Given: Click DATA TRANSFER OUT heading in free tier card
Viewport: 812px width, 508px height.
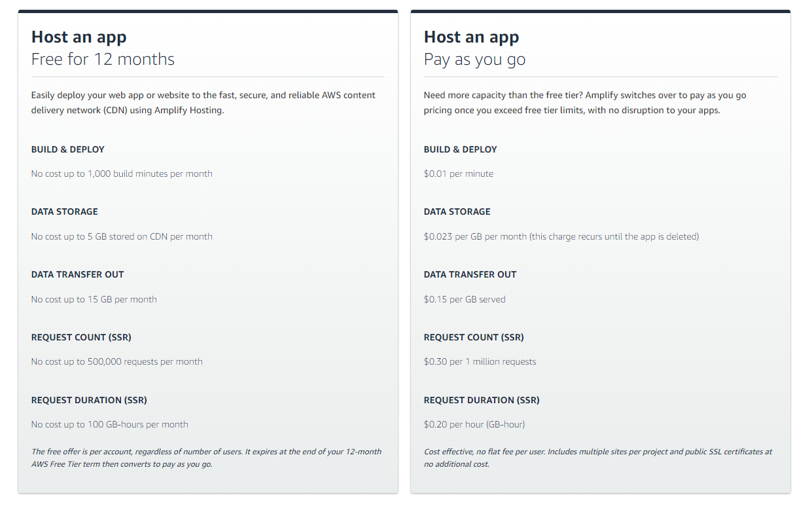Looking at the screenshot, I should pos(77,275).
